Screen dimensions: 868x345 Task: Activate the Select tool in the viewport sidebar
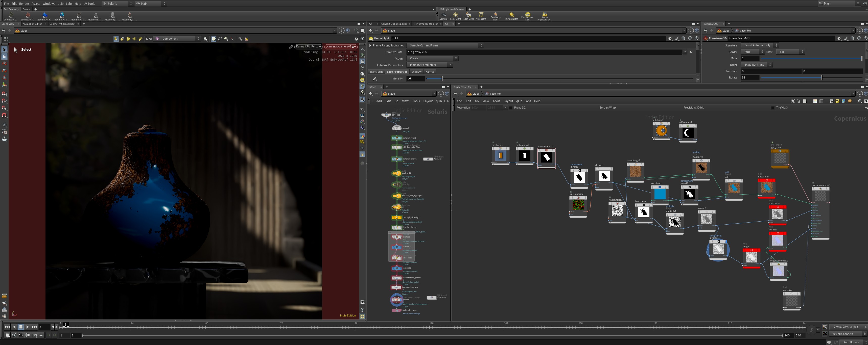(4, 49)
